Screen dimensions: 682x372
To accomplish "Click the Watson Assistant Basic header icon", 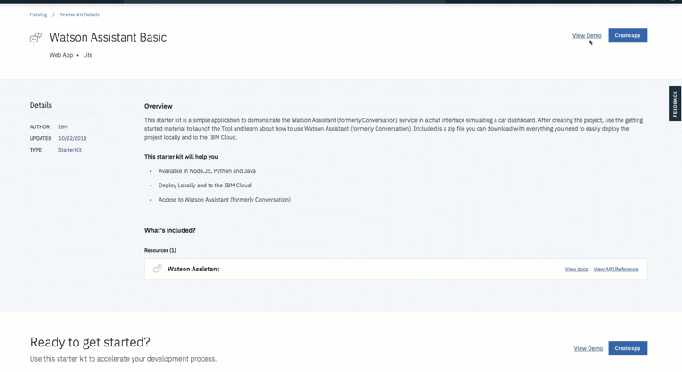I will (36, 38).
